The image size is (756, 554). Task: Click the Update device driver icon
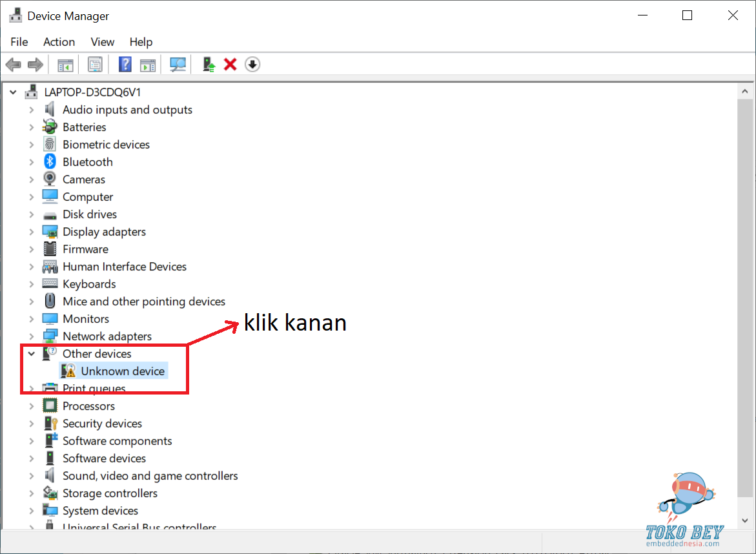click(209, 65)
